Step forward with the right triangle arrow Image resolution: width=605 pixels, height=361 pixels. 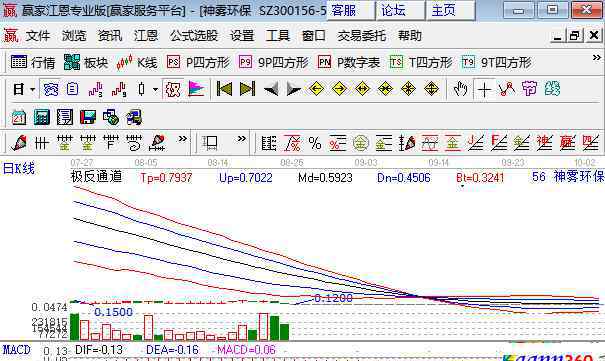click(x=294, y=89)
